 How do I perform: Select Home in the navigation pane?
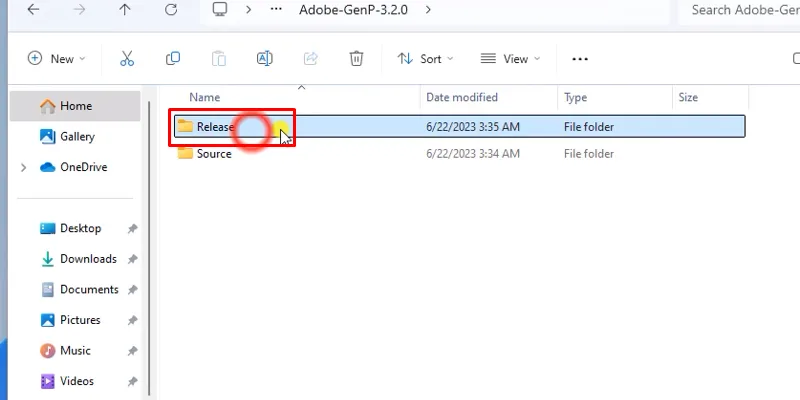(75, 106)
